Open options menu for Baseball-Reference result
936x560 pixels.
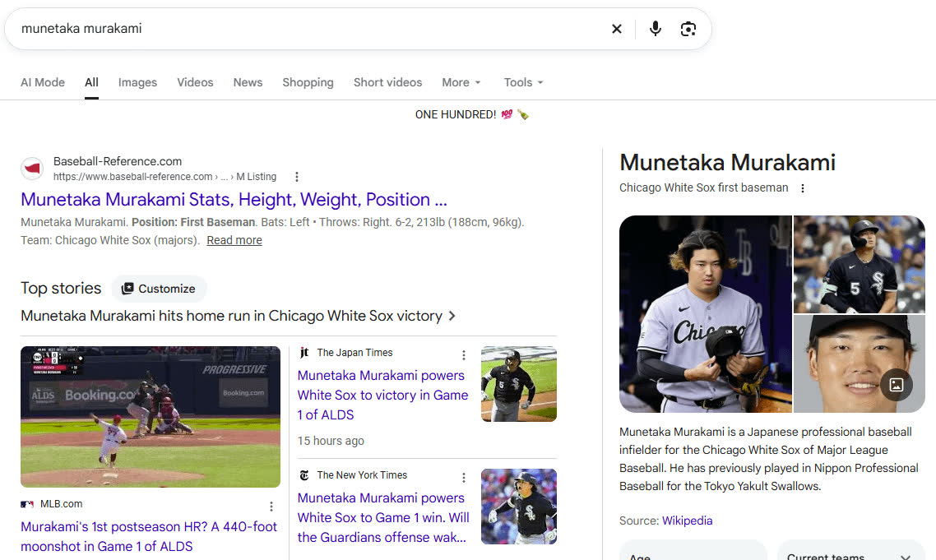(x=297, y=177)
